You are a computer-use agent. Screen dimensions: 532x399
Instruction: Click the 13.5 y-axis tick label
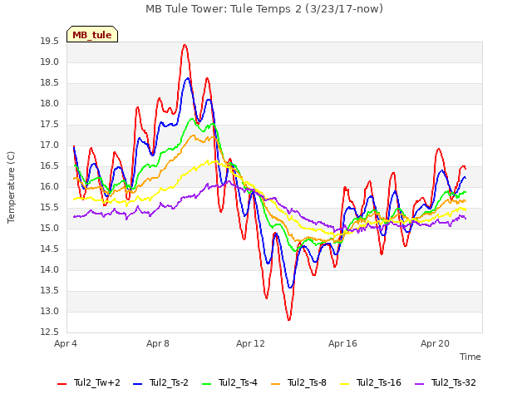[50, 290]
